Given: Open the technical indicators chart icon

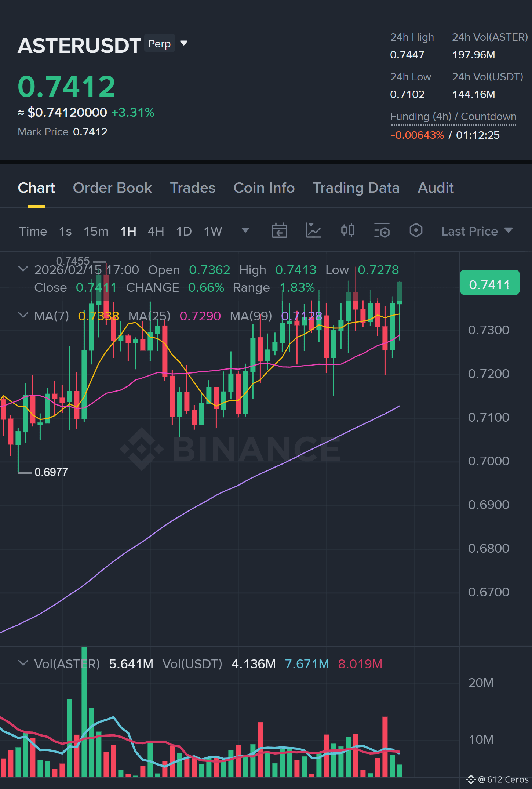Looking at the screenshot, I should (313, 231).
